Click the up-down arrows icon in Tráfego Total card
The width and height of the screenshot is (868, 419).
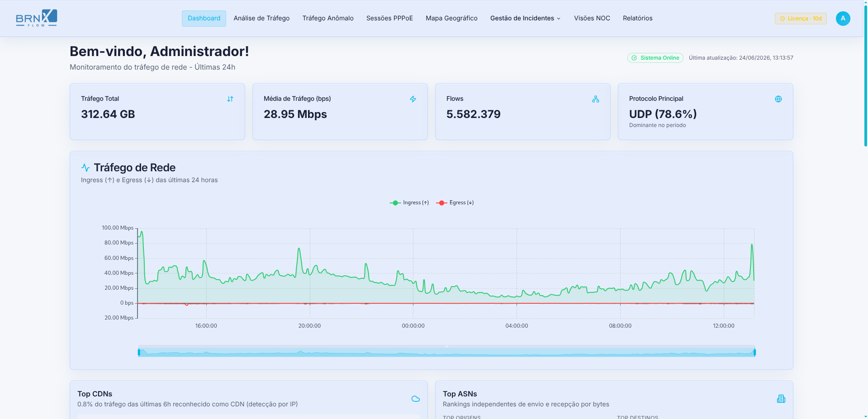point(230,99)
